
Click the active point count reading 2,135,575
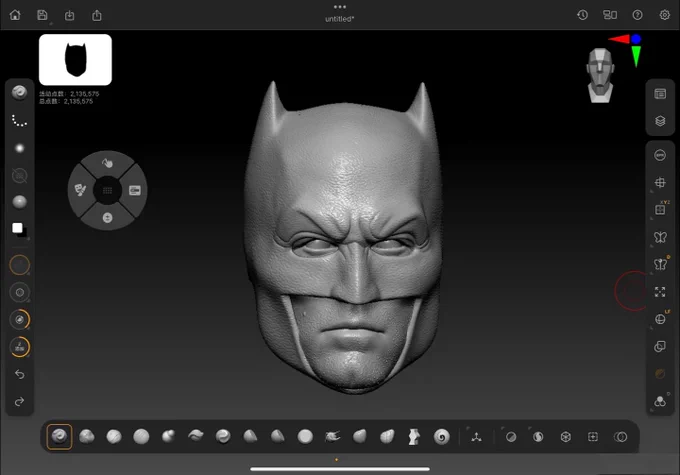pos(69,94)
